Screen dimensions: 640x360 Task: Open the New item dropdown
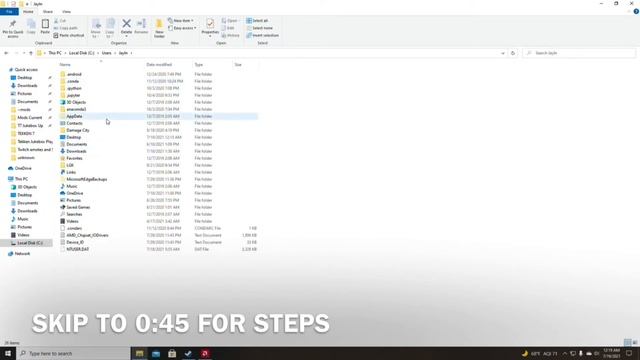[x=181, y=20]
